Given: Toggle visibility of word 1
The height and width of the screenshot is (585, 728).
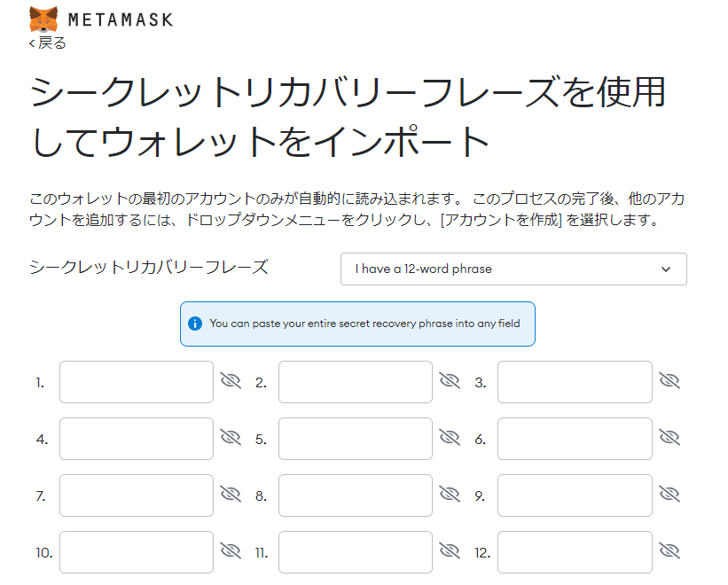Looking at the screenshot, I should 231,380.
